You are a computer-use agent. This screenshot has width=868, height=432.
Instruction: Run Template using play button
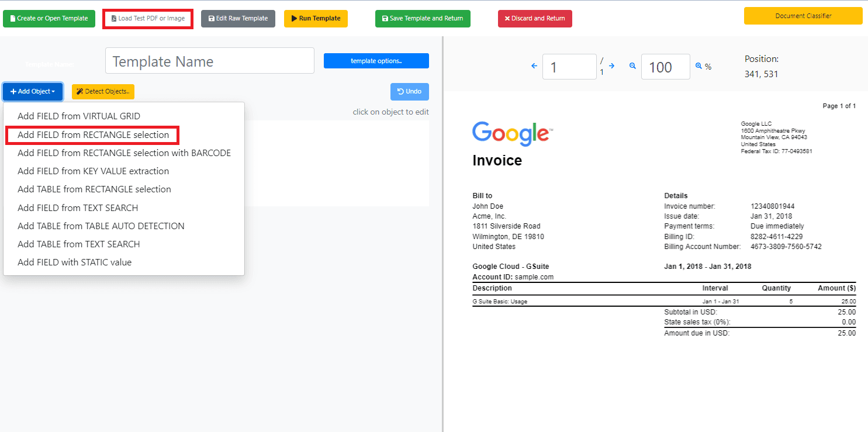(316, 19)
